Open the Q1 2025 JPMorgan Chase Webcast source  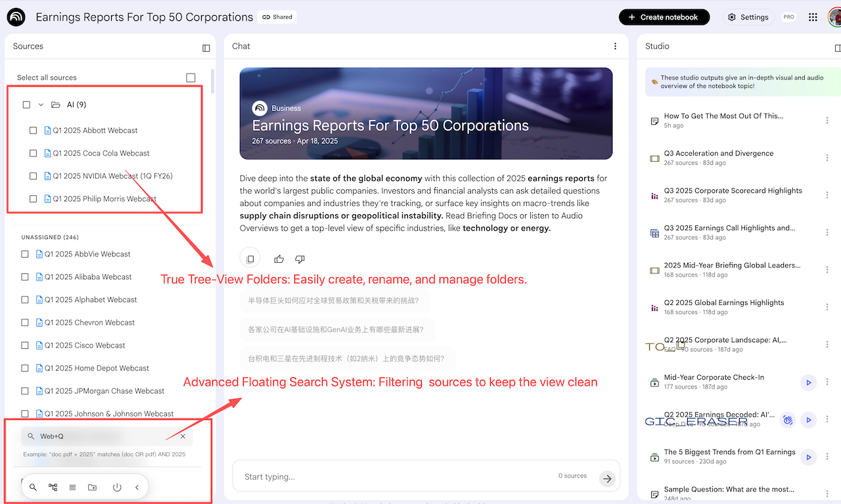[x=104, y=391]
